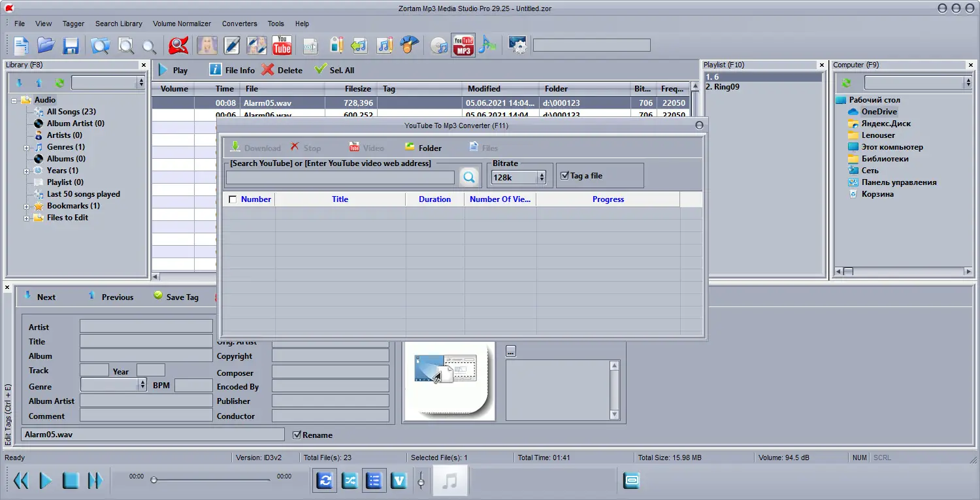Click the YouTube search address input field

click(340, 177)
